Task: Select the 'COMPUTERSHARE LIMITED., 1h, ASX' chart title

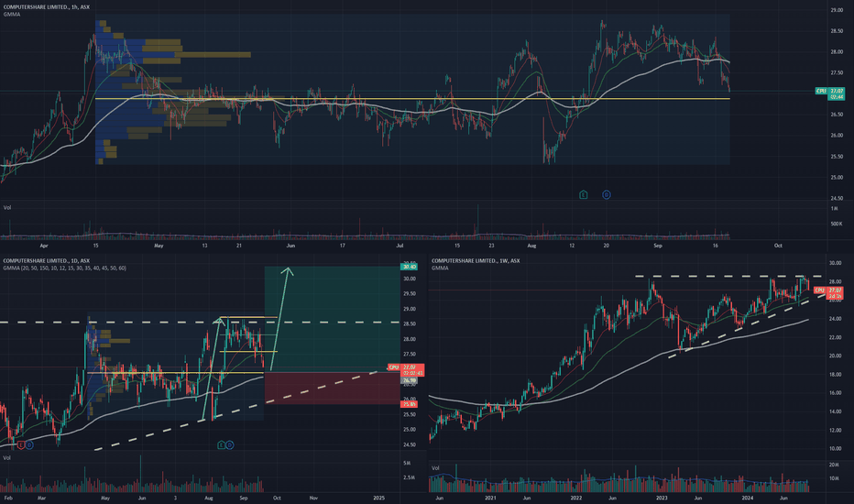Action: click(x=47, y=7)
